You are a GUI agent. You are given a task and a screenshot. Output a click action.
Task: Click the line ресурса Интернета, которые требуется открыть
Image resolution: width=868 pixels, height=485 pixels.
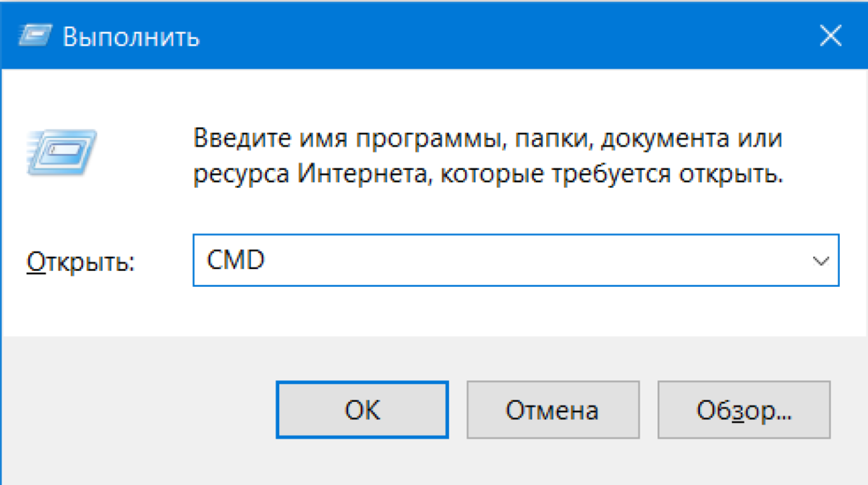(x=489, y=175)
